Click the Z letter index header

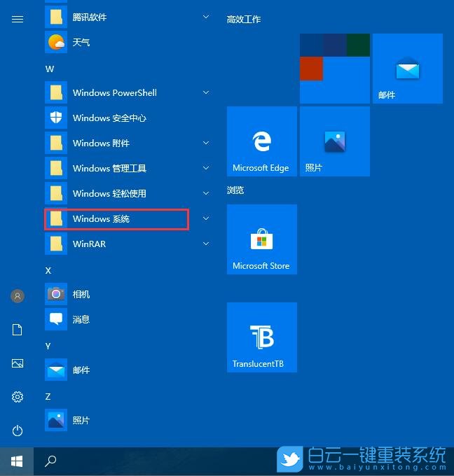pyautogui.click(x=48, y=396)
